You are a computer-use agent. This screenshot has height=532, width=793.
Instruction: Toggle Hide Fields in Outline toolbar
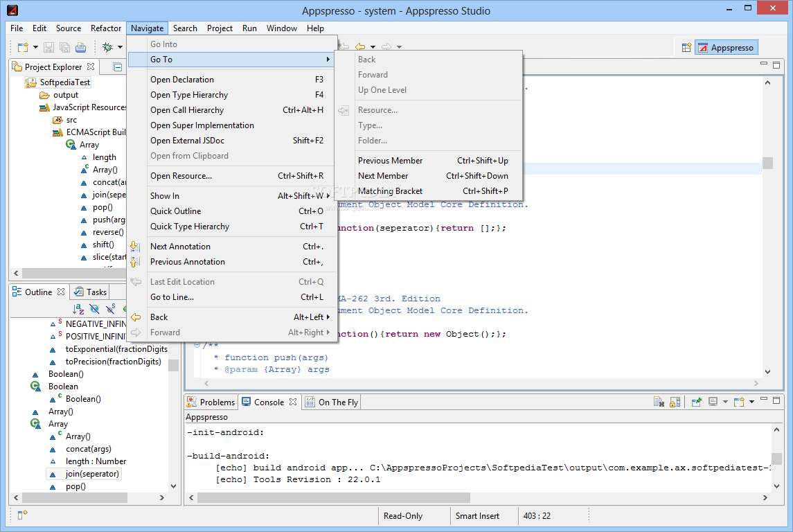click(95, 308)
